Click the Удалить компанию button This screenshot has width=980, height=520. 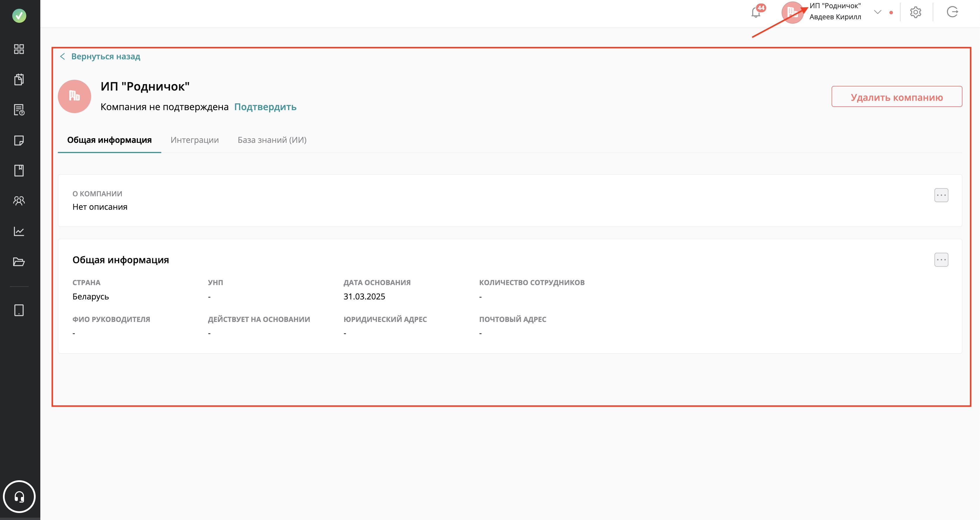click(896, 97)
